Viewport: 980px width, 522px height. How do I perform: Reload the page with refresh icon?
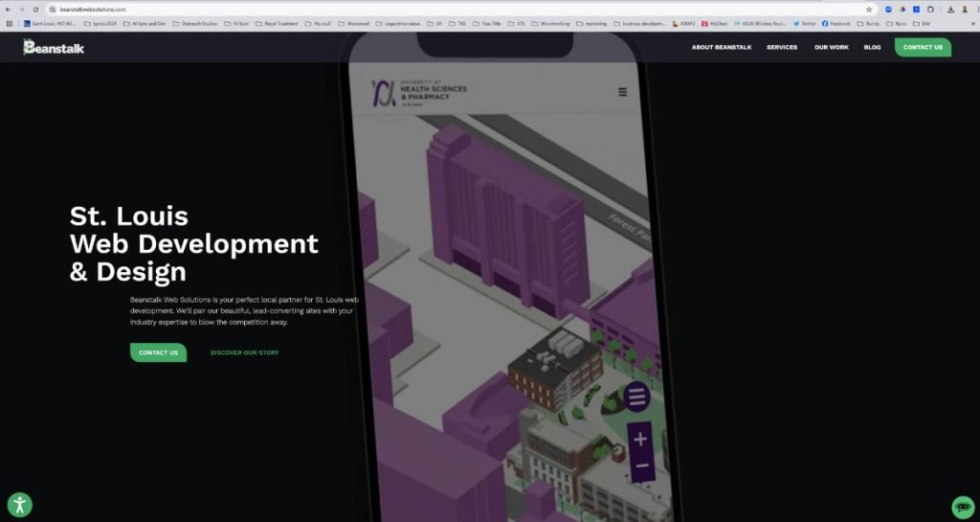[x=36, y=9]
